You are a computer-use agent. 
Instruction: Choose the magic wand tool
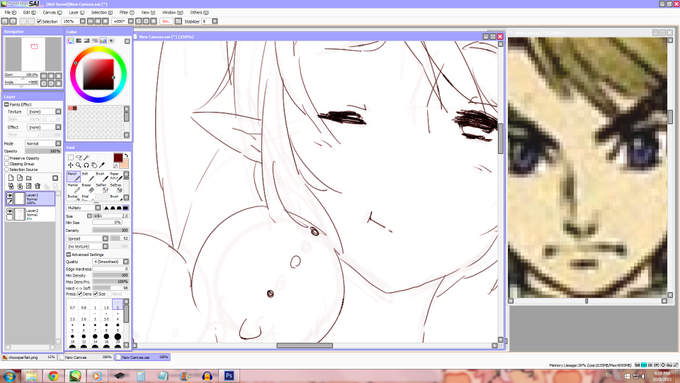86,157
